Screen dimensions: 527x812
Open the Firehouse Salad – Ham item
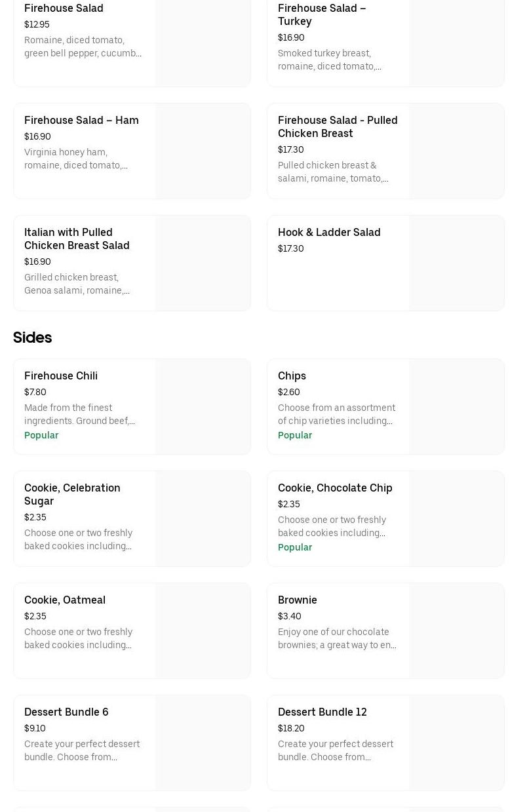coord(81,121)
